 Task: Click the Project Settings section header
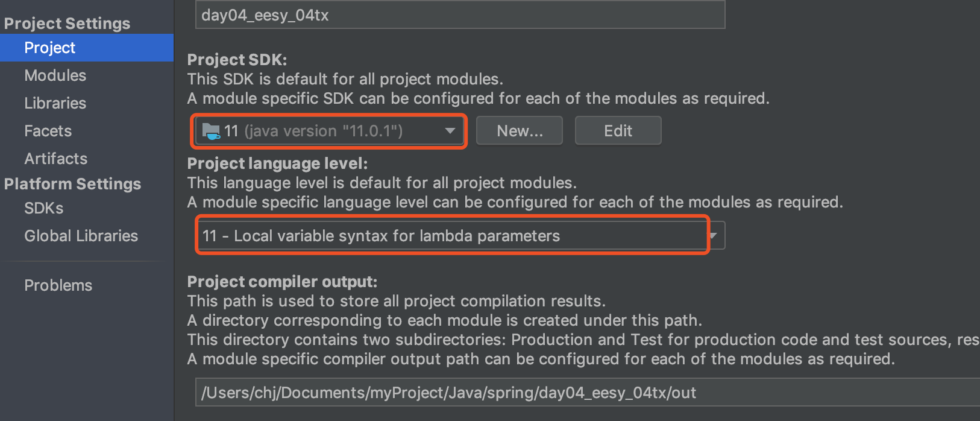67,24
